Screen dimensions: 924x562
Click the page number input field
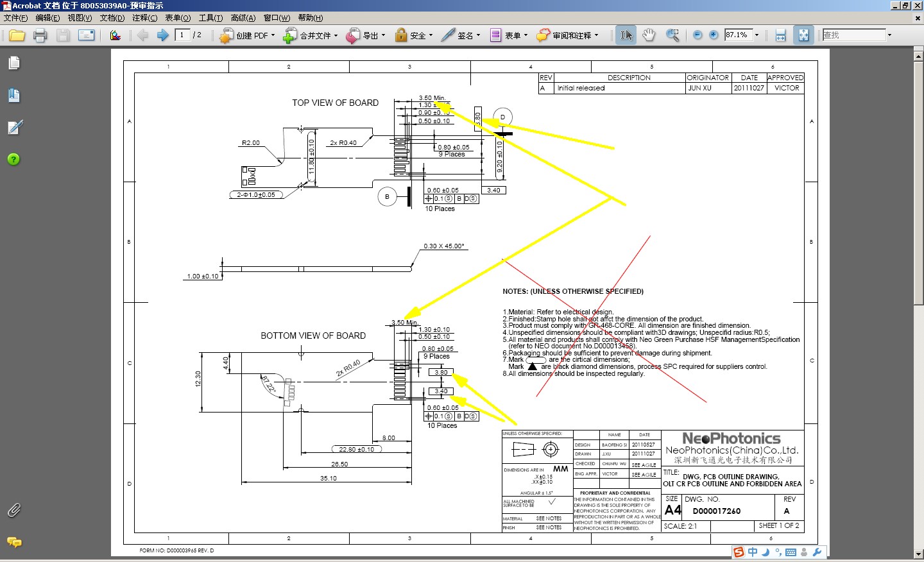[x=182, y=35]
